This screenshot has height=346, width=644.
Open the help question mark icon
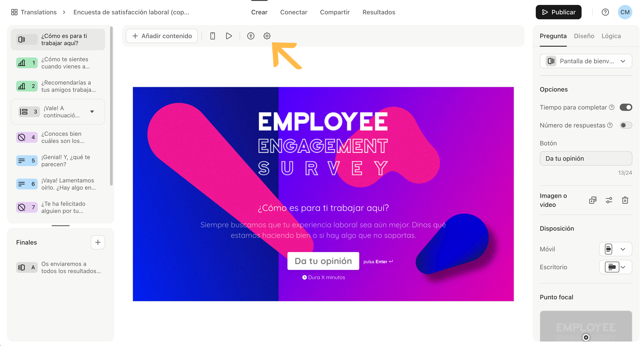coord(605,12)
